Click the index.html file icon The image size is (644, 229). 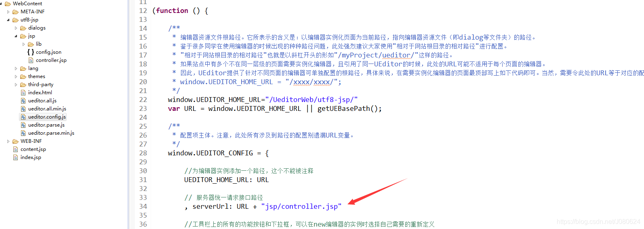click(x=23, y=93)
